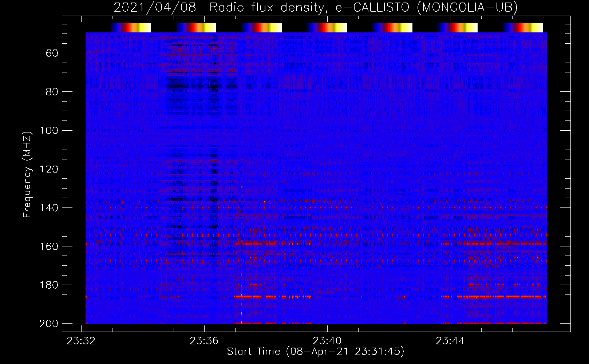Click the date "2021/04/08" in the title
The image size is (589, 364).
pos(155,7)
